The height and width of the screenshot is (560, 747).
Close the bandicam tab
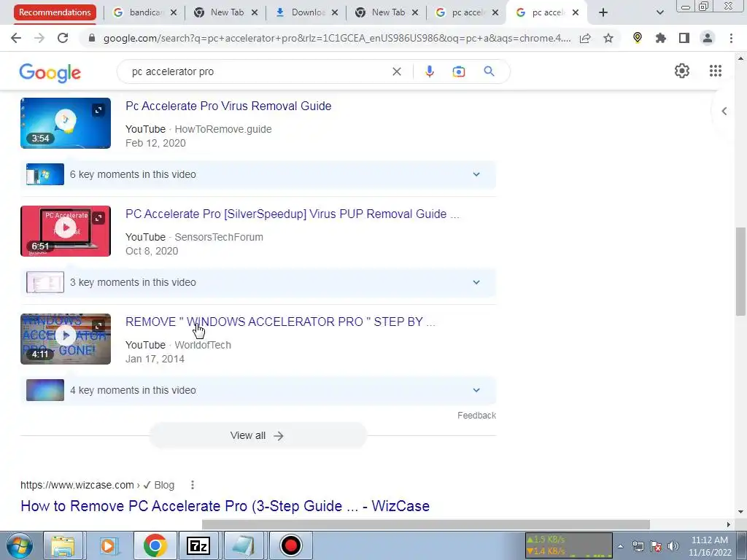(x=174, y=12)
